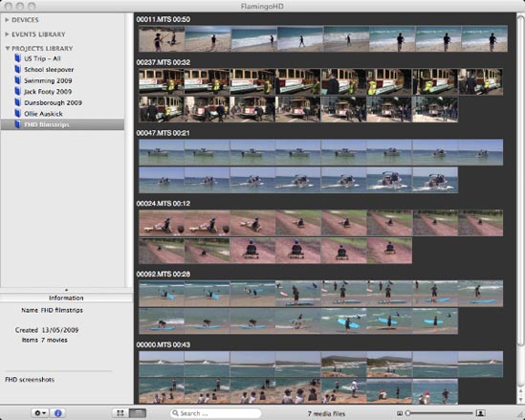Click the Created date 13/05/2009
525x420 pixels.
tap(60, 330)
